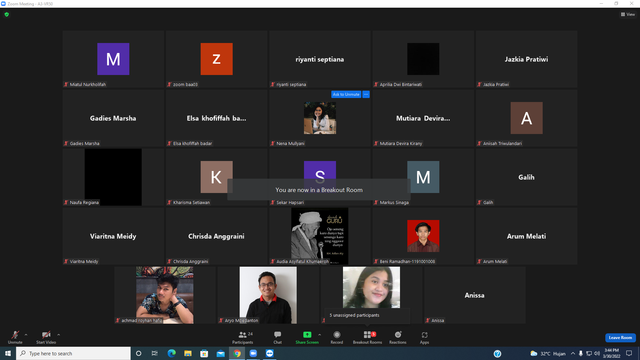Click the Anissa participant tile
Screen dimensions: 640x360
pyautogui.click(x=475, y=295)
